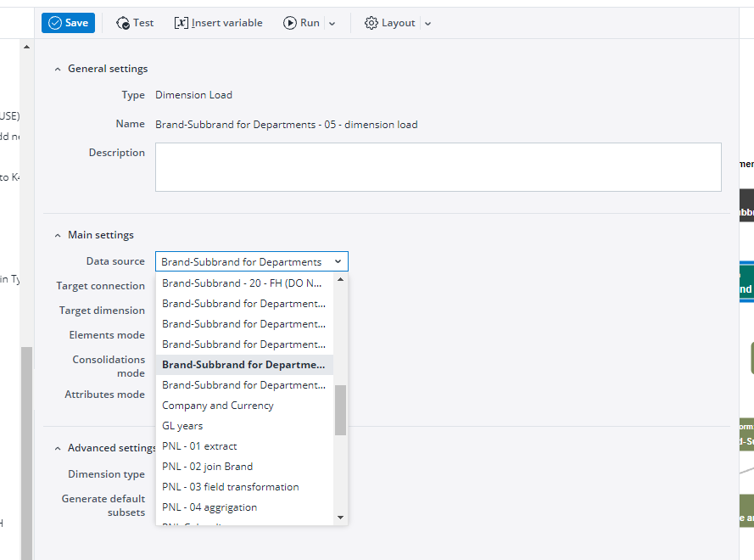Close the Data source combo box

click(x=338, y=262)
